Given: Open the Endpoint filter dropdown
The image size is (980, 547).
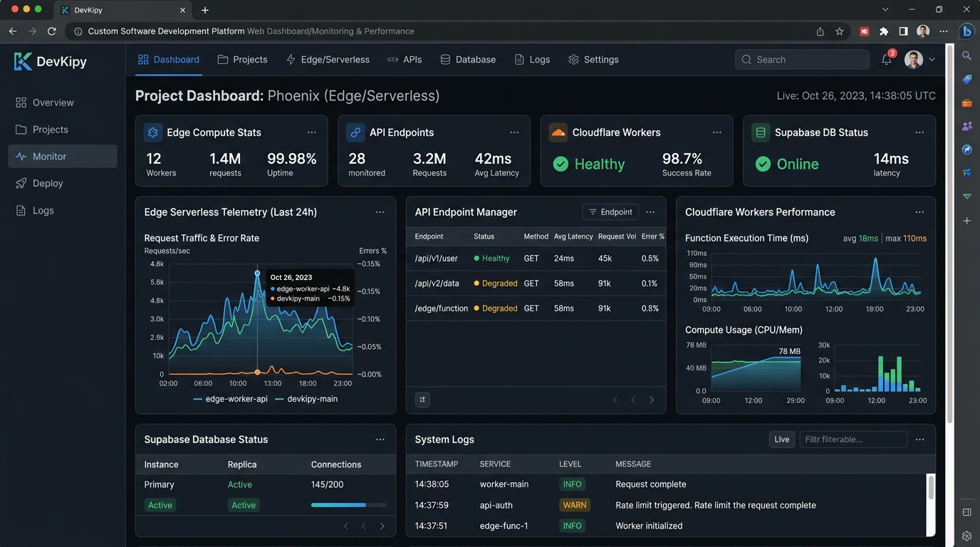Looking at the screenshot, I should tap(610, 212).
